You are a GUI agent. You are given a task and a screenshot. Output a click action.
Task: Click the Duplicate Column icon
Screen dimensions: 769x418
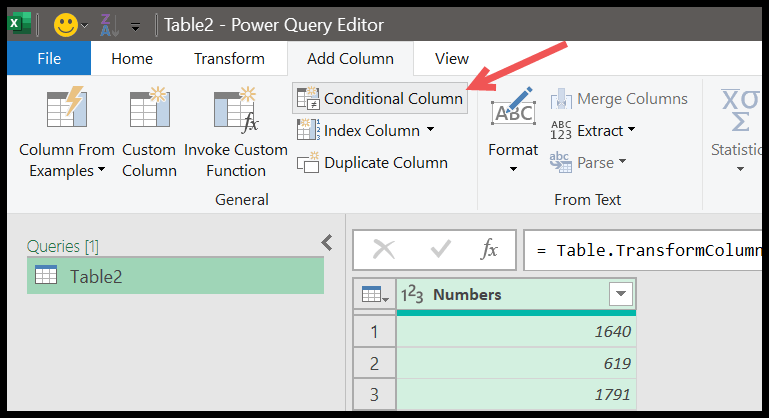(308, 162)
